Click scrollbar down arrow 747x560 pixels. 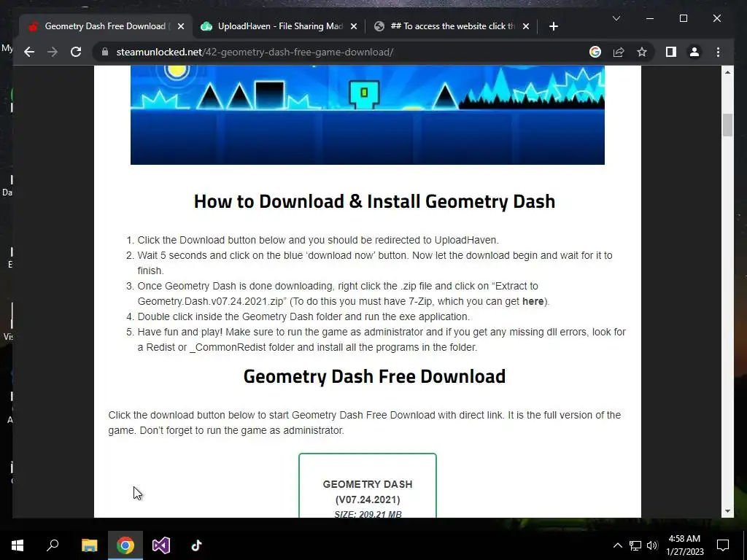(x=727, y=511)
